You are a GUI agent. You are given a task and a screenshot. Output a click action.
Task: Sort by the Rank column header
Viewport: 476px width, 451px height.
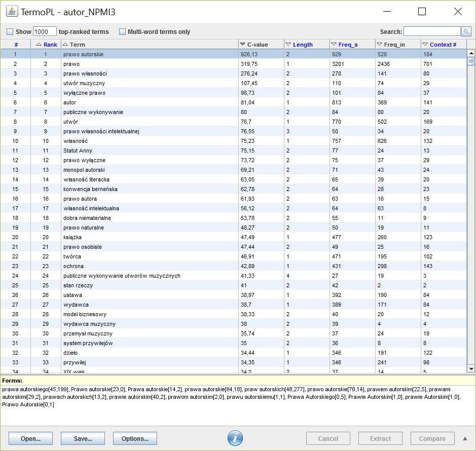pyautogui.click(x=46, y=44)
